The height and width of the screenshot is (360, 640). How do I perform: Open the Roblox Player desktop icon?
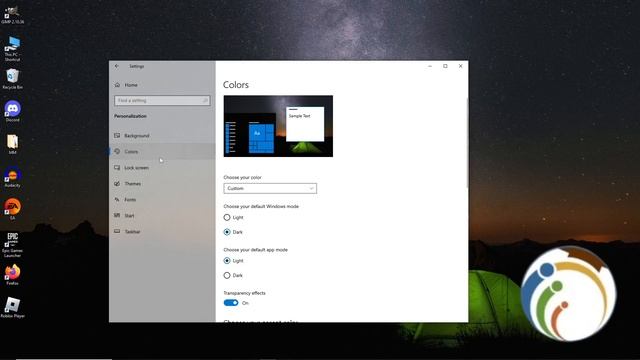(12, 307)
